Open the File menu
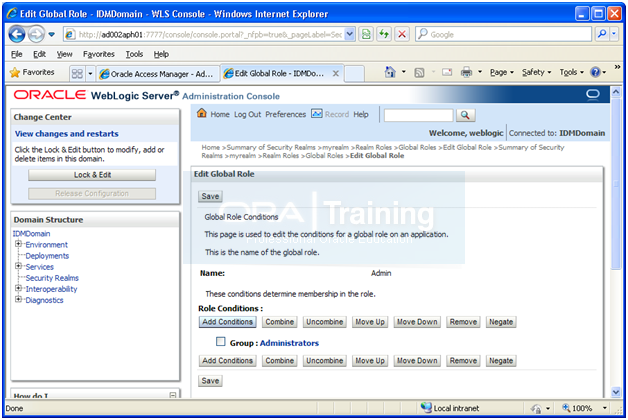The width and height of the screenshot is (628, 420). click(16, 54)
